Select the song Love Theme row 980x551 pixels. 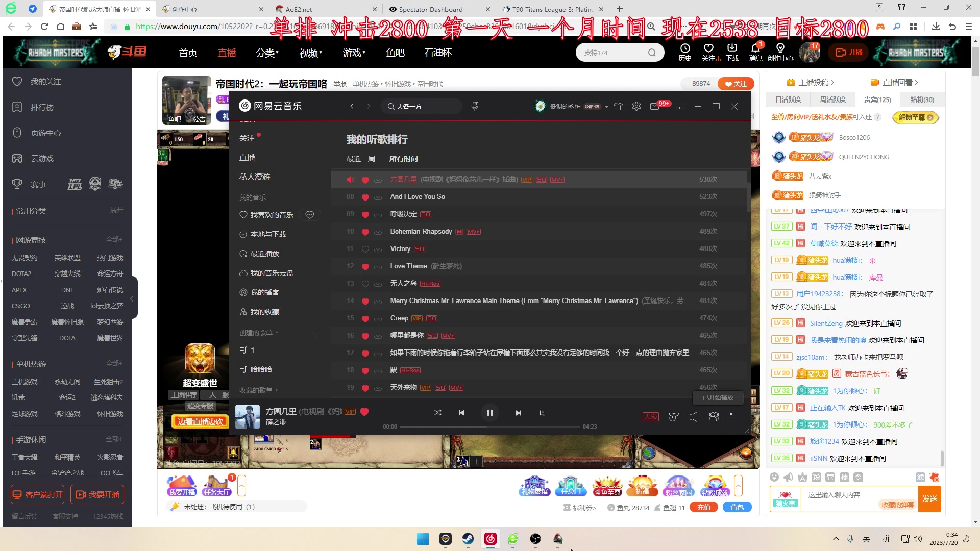coord(538,266)
